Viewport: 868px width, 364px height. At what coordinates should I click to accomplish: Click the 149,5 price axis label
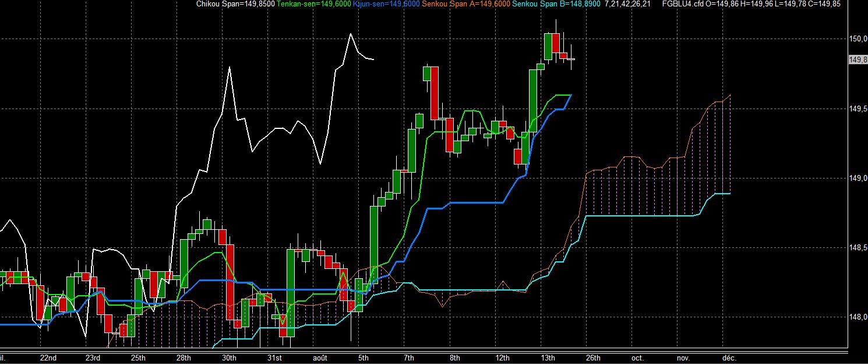coord(858,108)
